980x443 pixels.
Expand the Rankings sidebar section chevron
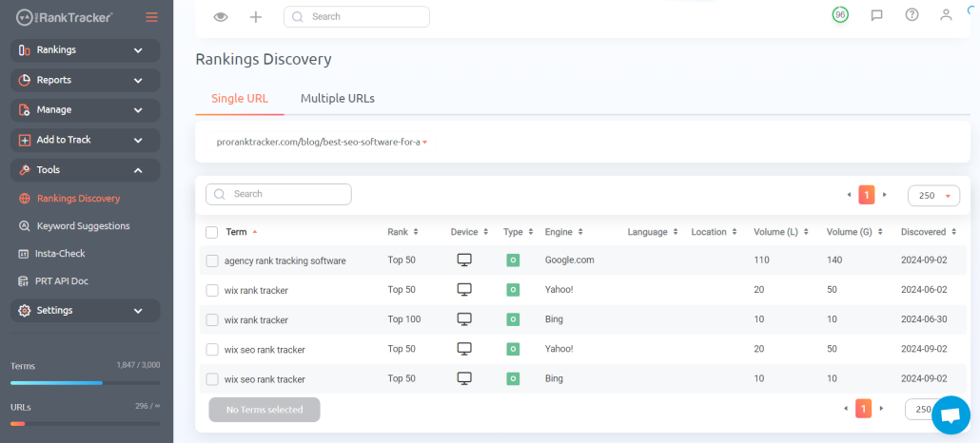click(138, 50)
